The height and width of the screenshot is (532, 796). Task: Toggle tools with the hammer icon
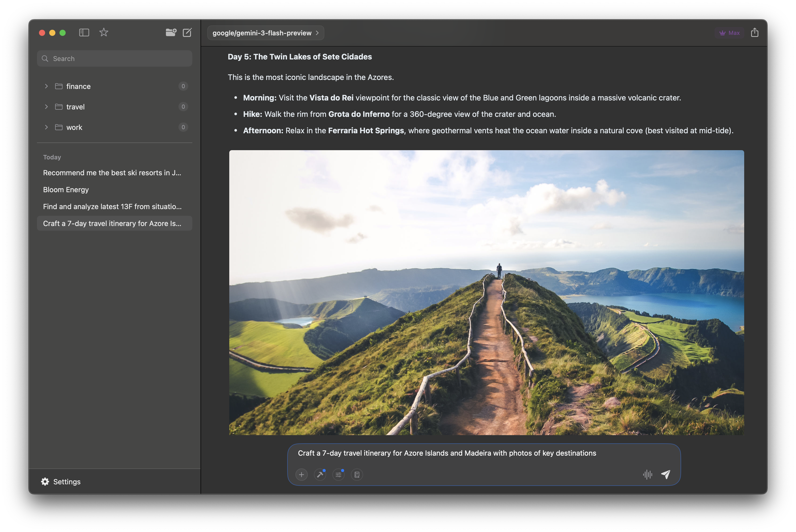click(320, 475)
